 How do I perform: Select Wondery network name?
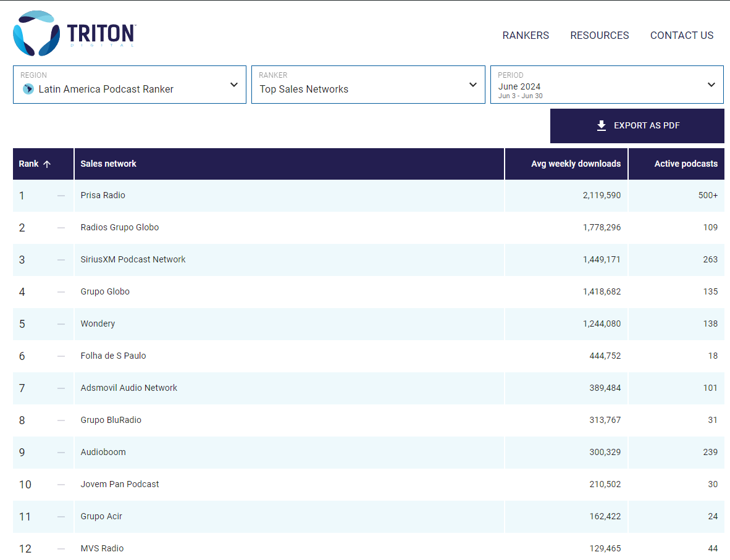(x=98, y=324)
